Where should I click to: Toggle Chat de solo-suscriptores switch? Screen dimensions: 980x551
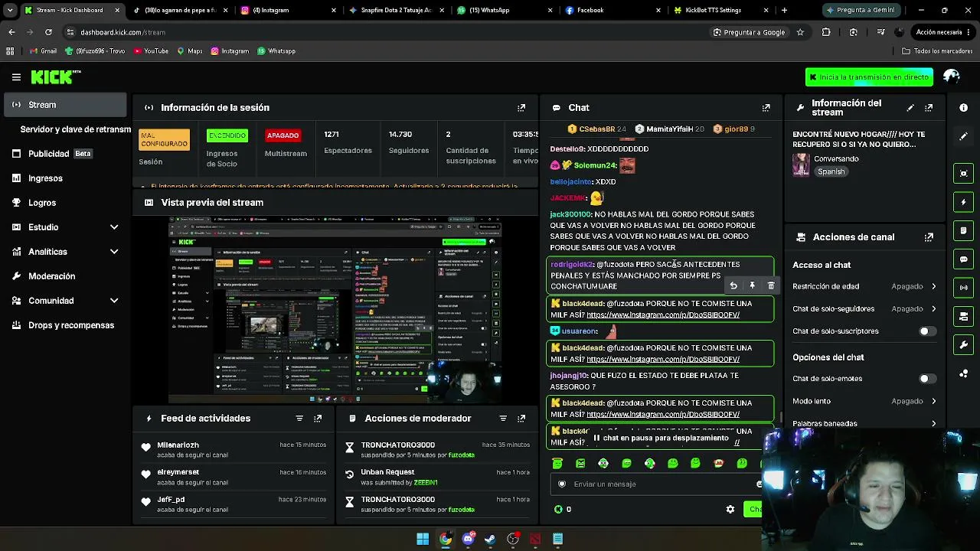tap(927, 331)
